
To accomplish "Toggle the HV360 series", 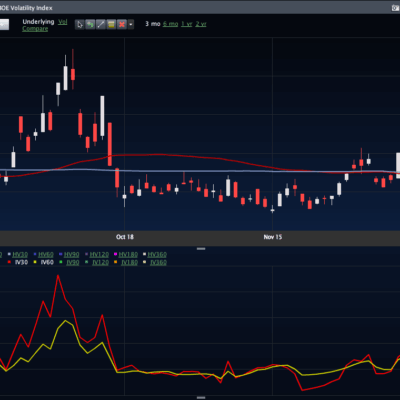I will (x=157, y=255).
